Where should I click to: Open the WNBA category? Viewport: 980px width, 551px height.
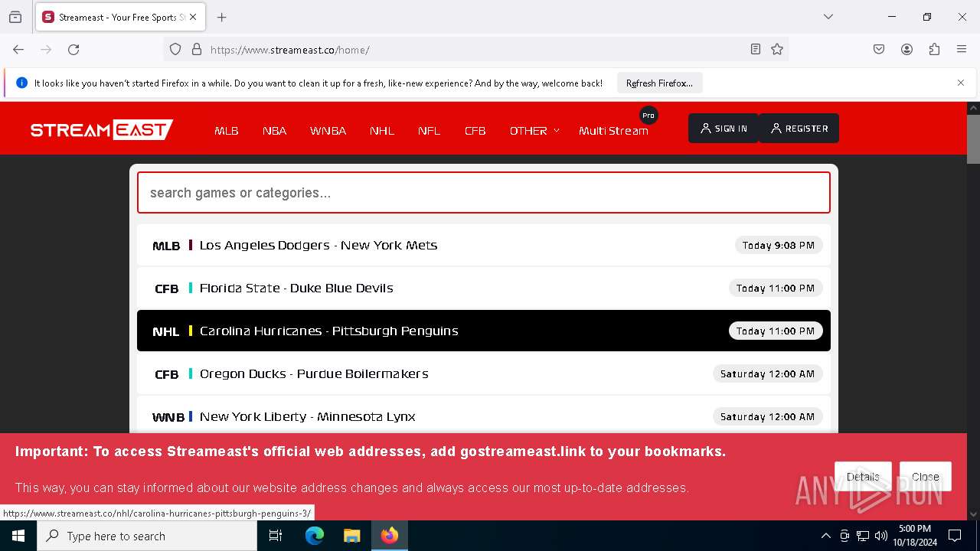pos(328,131)
